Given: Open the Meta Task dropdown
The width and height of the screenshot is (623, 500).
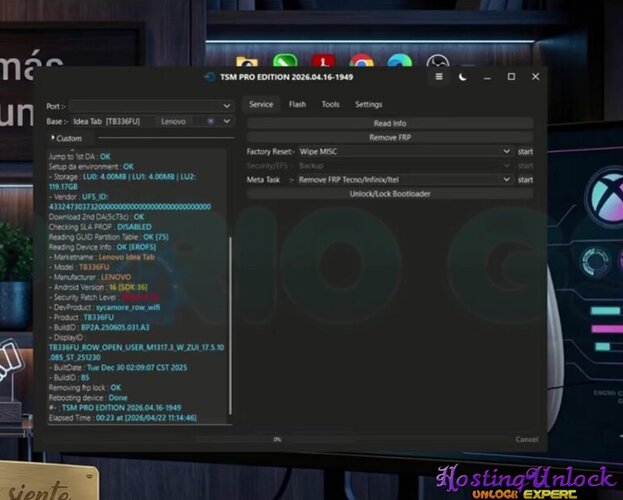Looking at the screenshot, I should click(404, 180).
